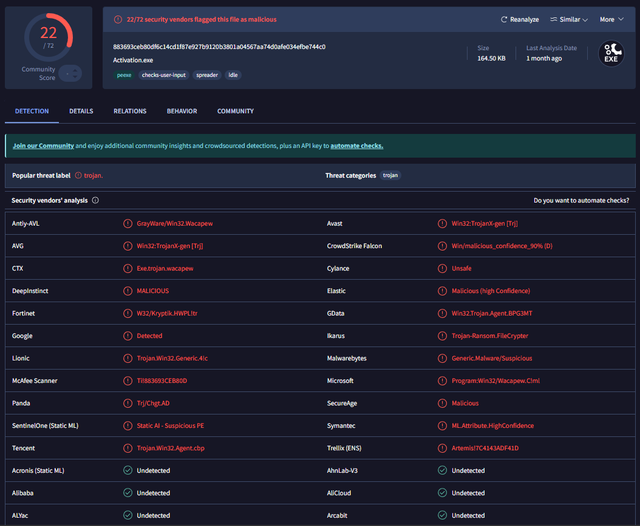Open the Similar dropdown menu

(569, 20)
